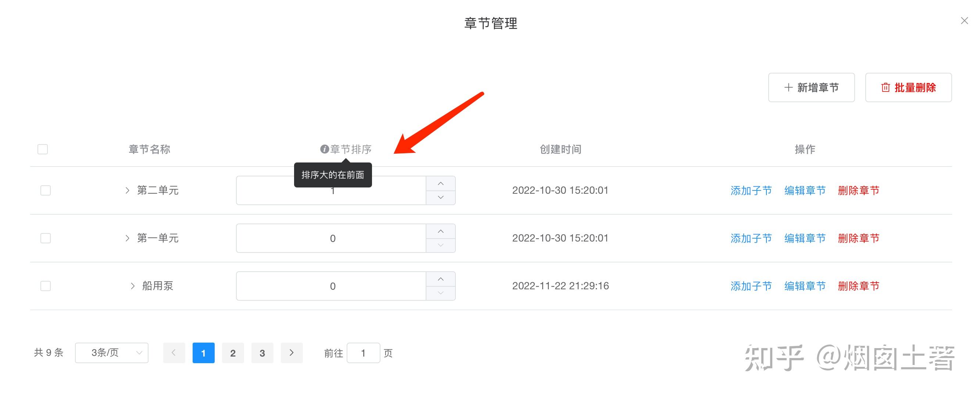This screenshot has height=397, width=980.
Task: Close the 章节管理 dialog
Action: pos(964,21)
